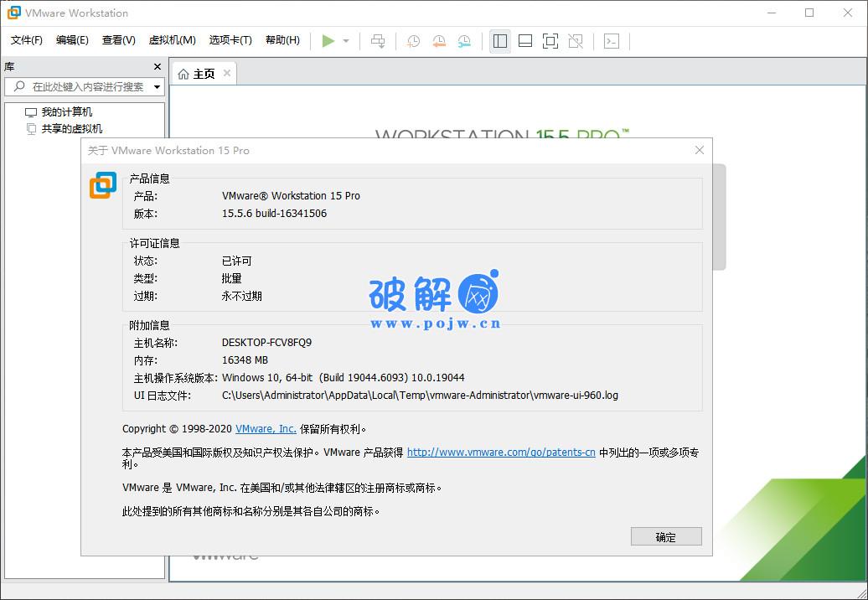Click the console view icon on the toolbar

click(612, 40)
